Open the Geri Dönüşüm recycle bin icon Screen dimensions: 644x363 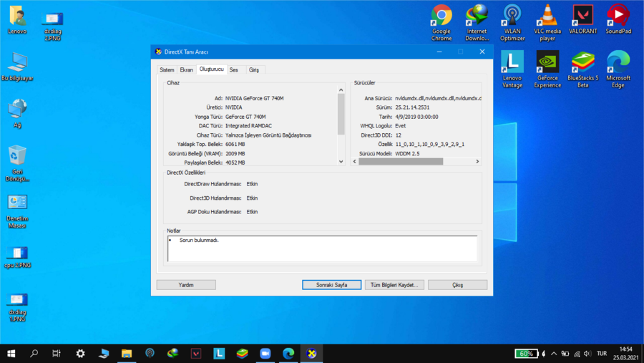click(17, 156)
